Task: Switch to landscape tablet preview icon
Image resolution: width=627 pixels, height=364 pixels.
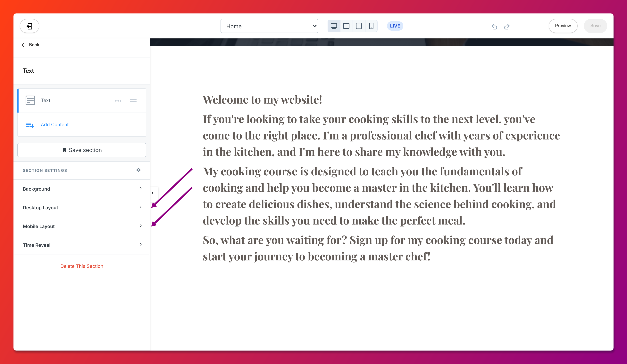Action: coord(346,26)
